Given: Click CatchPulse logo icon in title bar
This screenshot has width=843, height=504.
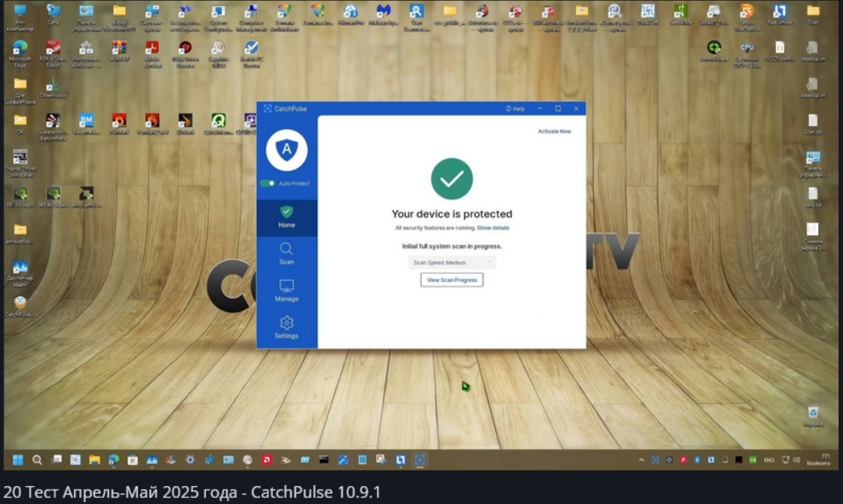Looking at the screenshot, I should (267, 109).
